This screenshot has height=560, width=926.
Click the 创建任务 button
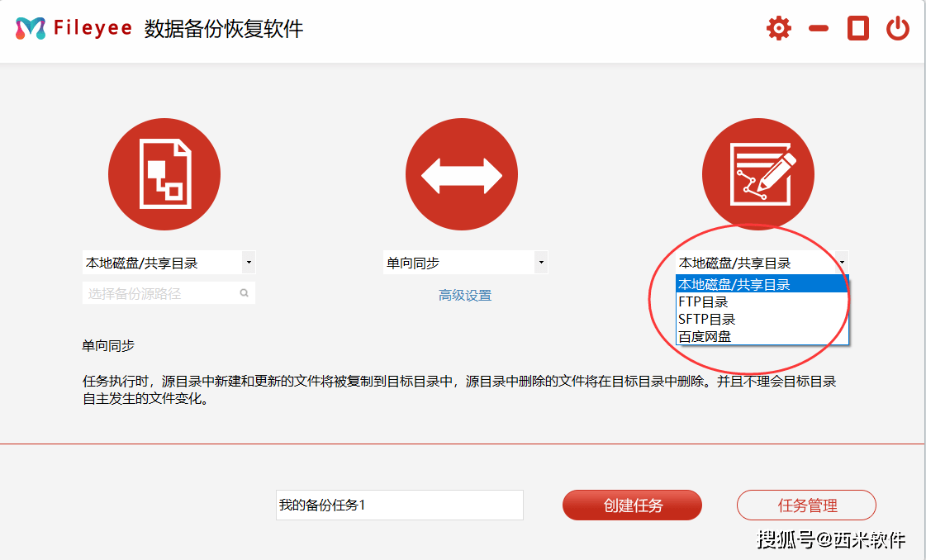[x=632, y=505]
